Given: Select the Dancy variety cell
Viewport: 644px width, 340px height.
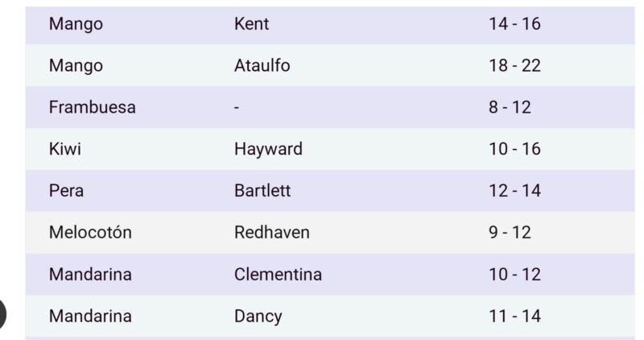Looking at the screenshot, I should coord(258,317).
